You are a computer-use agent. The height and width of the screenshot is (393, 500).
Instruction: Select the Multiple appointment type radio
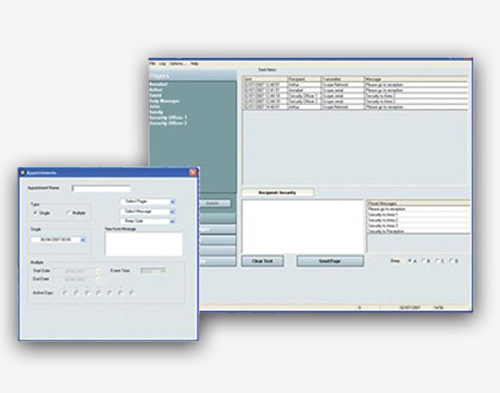pyautogui.click(x=69, y=213)
